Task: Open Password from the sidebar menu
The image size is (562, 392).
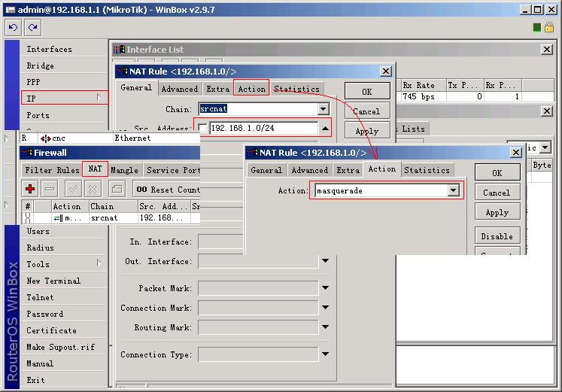Action: pos(64,314)
